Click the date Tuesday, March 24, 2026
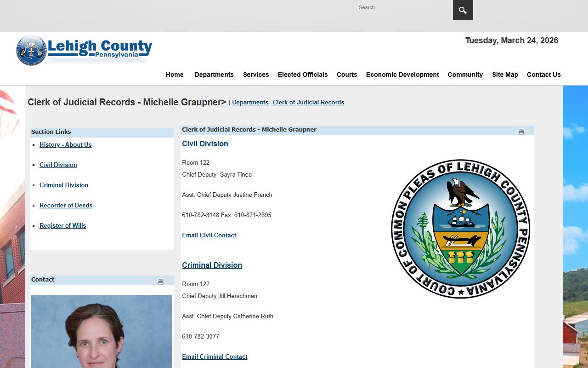This screenshot has height=368, width=588. tap(512, 40)
